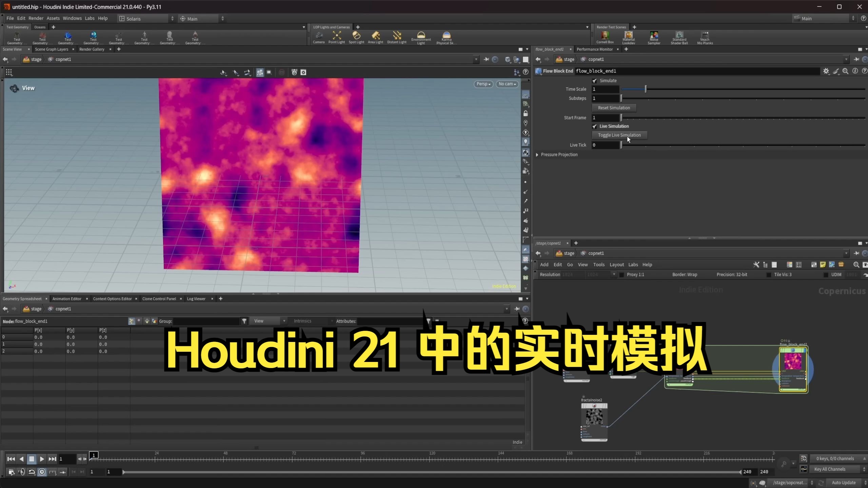Load the Noise Sampler test scene
Image resolution: width=868 pixels, height=488 pixels.
point(654,38)
